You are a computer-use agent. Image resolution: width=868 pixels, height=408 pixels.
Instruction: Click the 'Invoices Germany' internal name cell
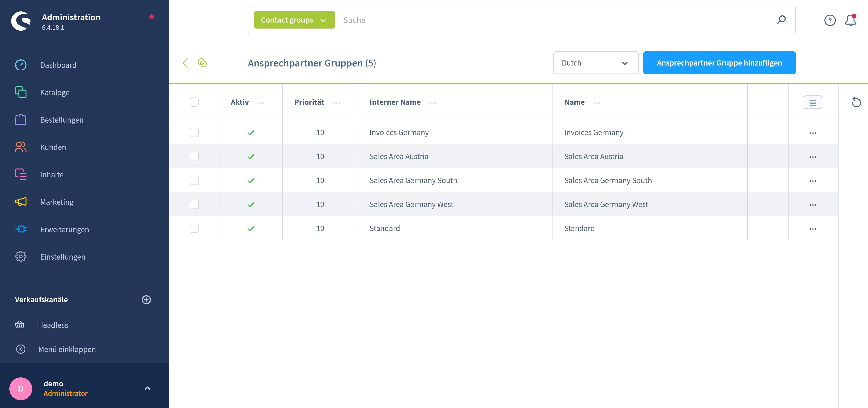tap(399, 132)
